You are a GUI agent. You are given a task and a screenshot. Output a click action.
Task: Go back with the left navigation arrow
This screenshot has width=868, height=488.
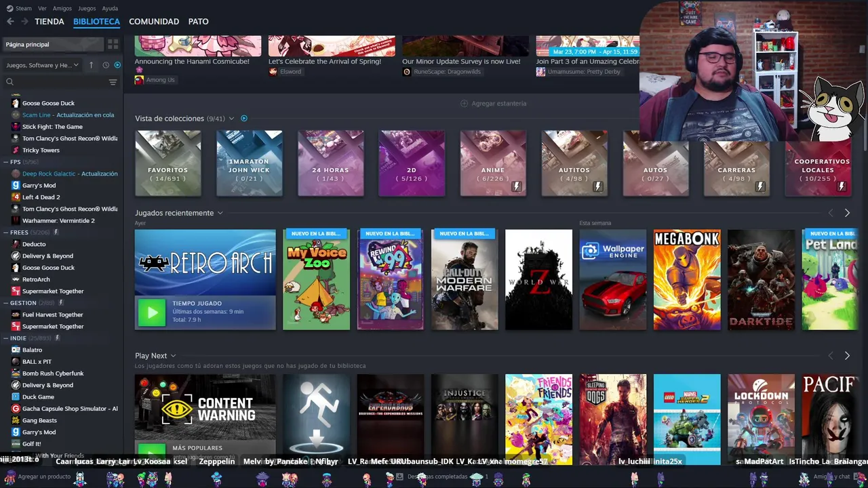point(10,22)
